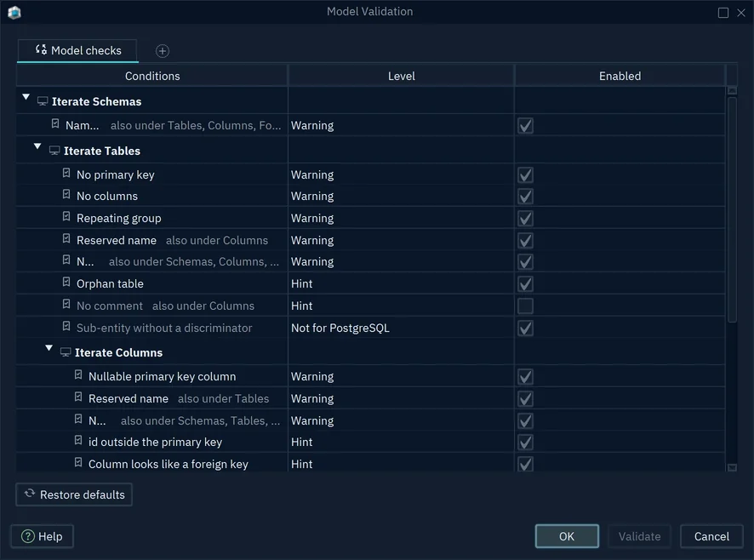The width and height of the screenshot is (754, 560).
Task: Click the vertical scrollbar thumb
Action: [732, 209]
